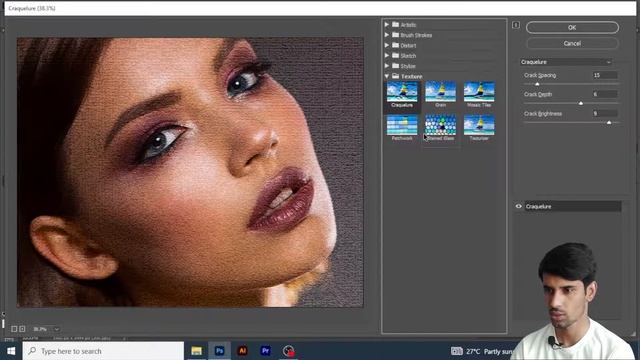This screenshot has width=640, height=360.
Task: Click the portrait preview image
Action: [190, 172]
